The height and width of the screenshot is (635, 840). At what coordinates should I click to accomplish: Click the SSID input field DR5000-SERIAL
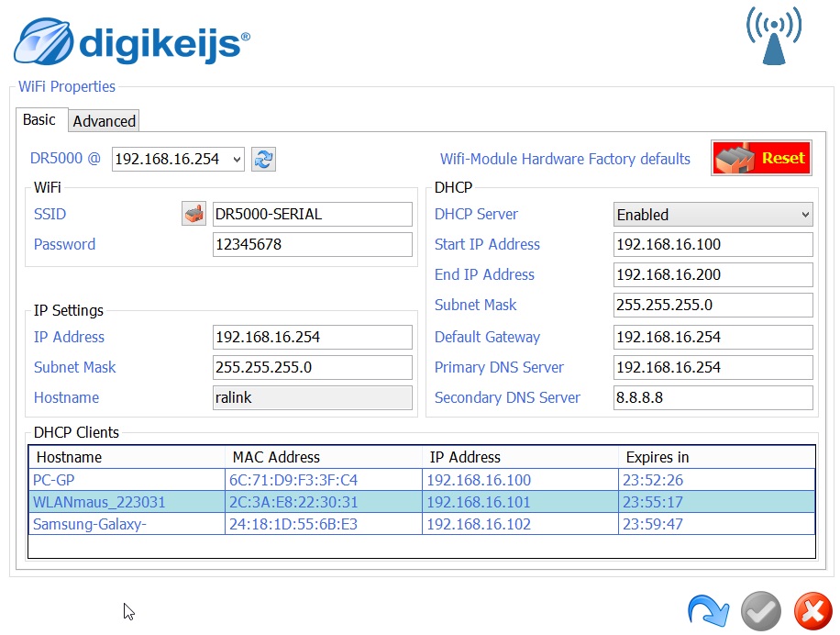313,214
